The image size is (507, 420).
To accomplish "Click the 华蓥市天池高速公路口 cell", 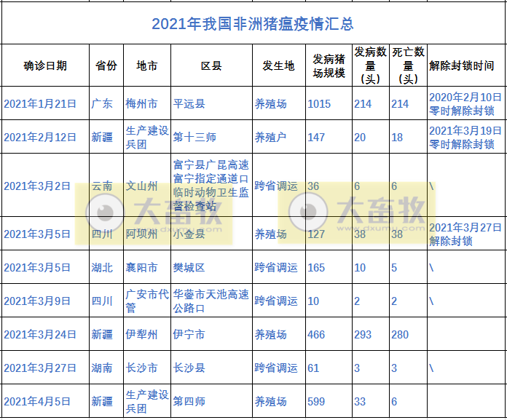I will 211,301.
